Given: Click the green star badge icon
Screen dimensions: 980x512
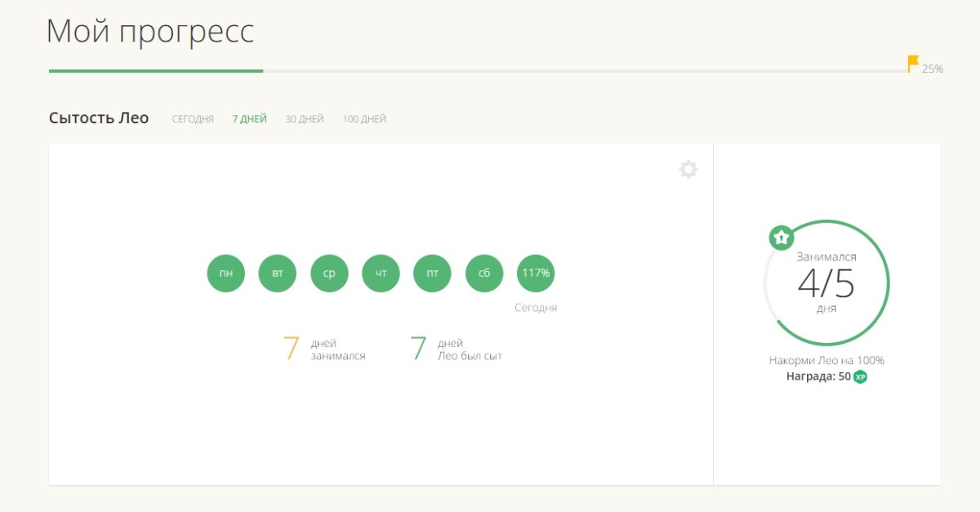Looking at the screenshot, I should 781,238.
